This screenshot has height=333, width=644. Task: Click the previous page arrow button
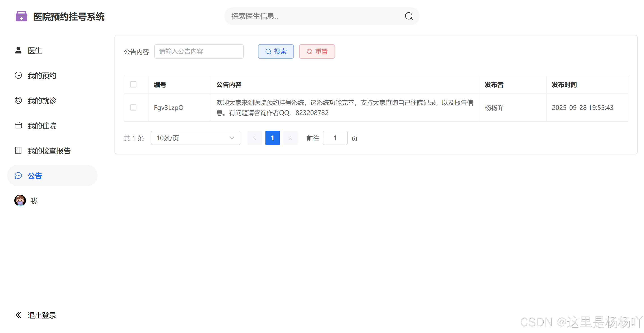[254, 138]
